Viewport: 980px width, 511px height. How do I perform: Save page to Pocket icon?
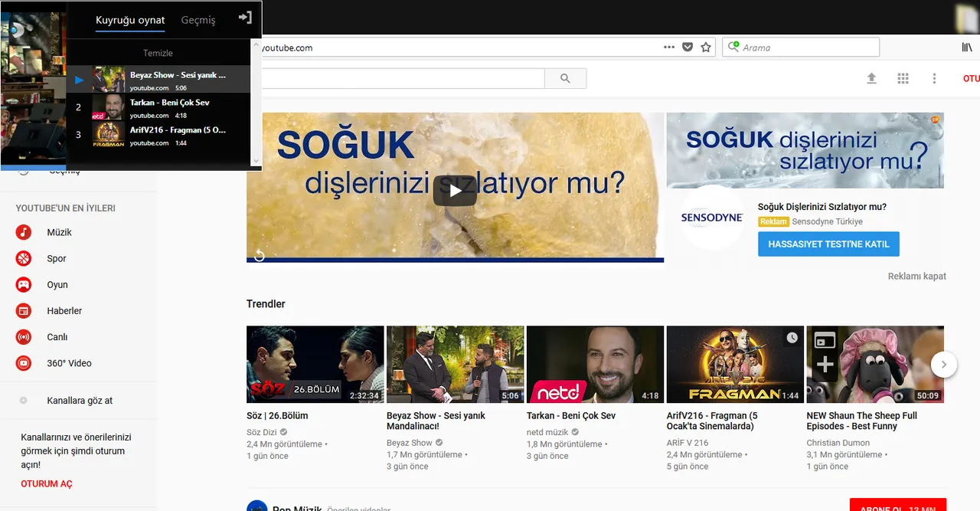tap(688, 47)
